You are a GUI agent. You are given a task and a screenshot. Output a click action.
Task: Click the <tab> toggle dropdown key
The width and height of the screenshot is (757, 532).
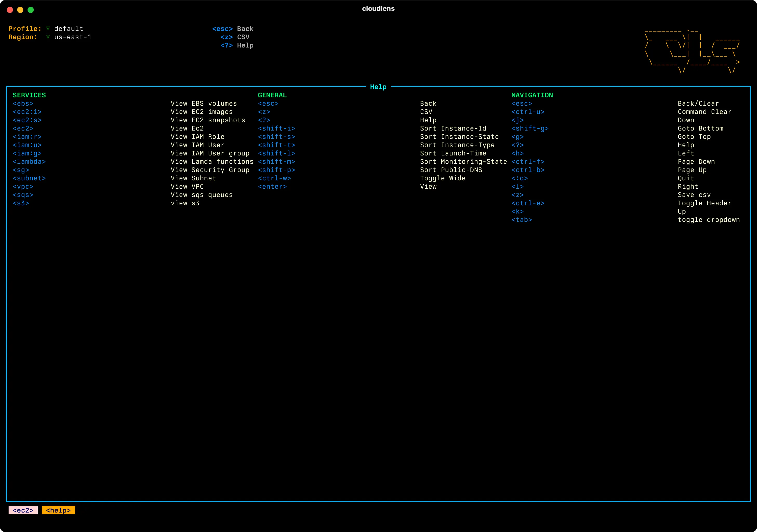522,220
